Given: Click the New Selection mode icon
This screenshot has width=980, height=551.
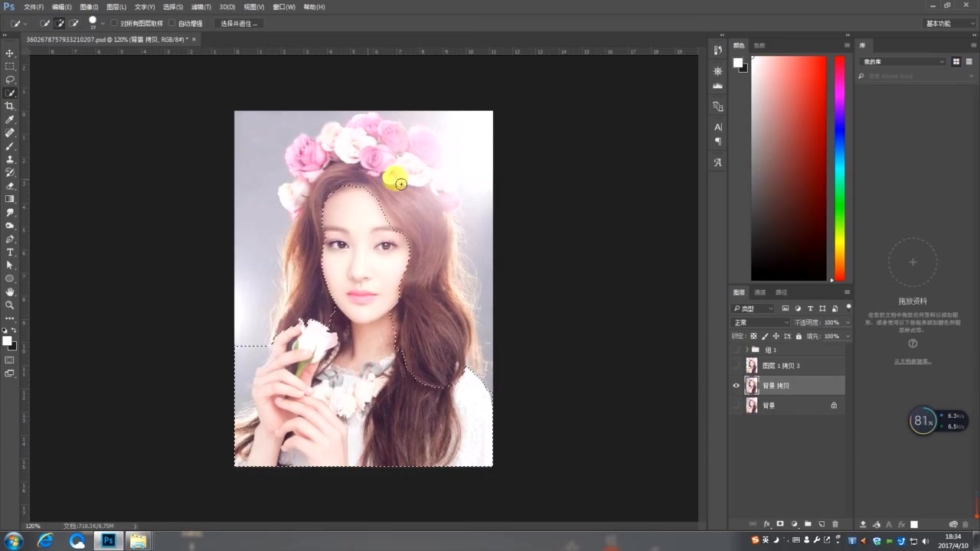Looking at the screenshot, I should 44,23.
